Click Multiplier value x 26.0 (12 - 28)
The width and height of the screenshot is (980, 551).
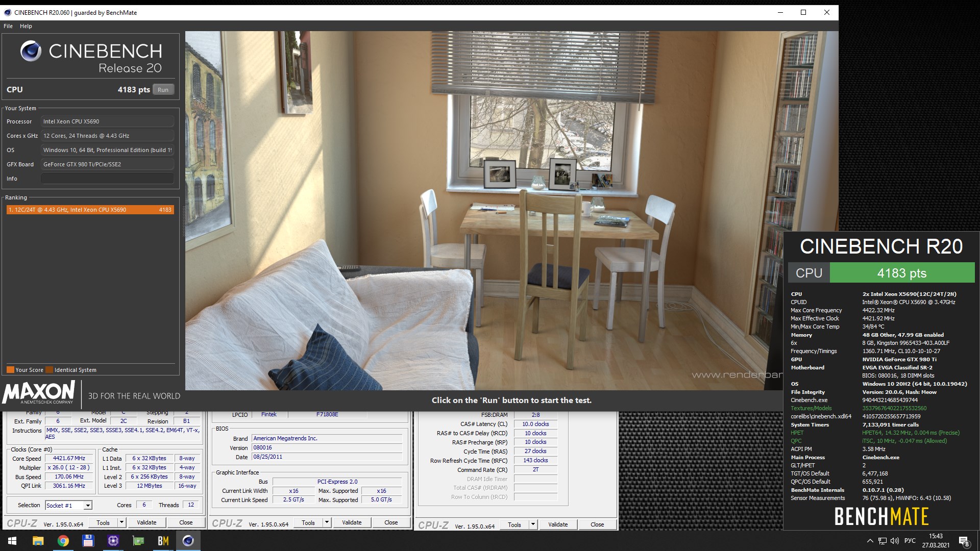click(x=69, y=468)
